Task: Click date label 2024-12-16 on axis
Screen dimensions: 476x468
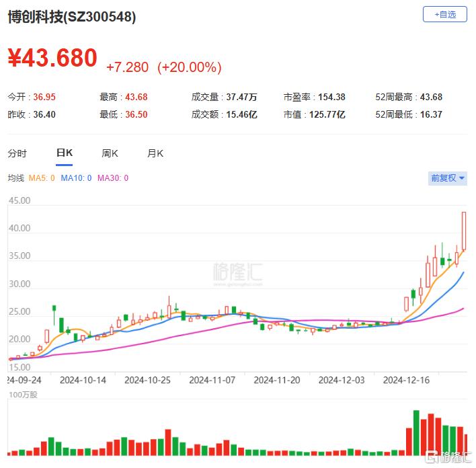Action: pyautogui.click(x=406, y=380)
